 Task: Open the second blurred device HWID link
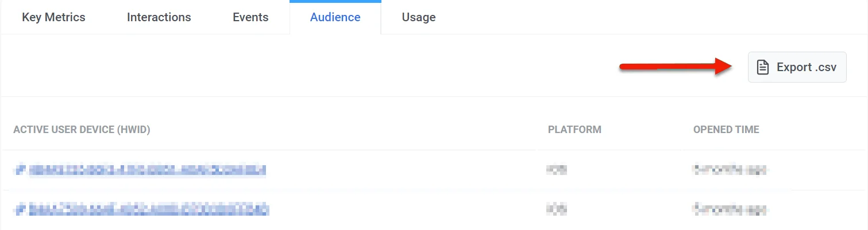click(x=149, y=209)
